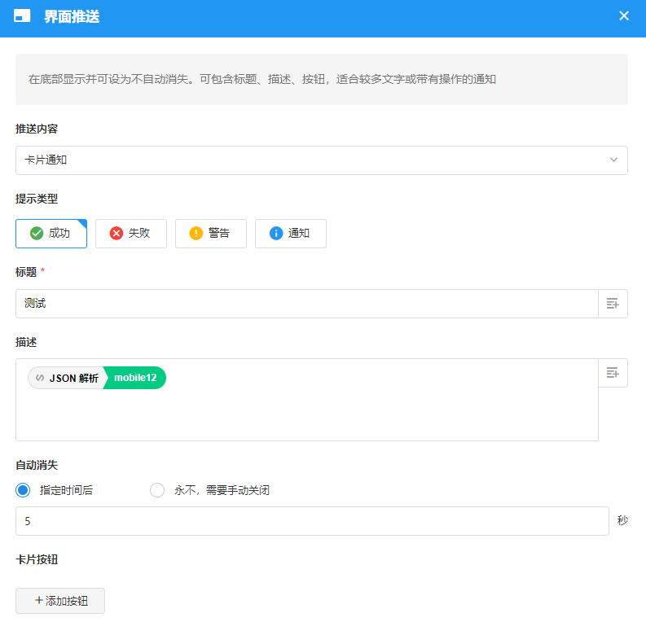Click the red failure cross icon
This screenshot has width=646, height=644.
[116, 234]
